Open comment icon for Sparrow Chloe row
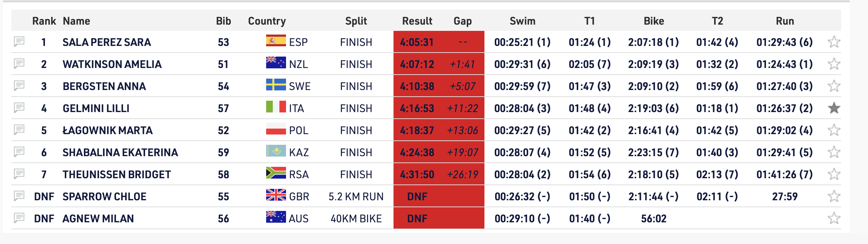868x244 pixels. pos(19,196)
